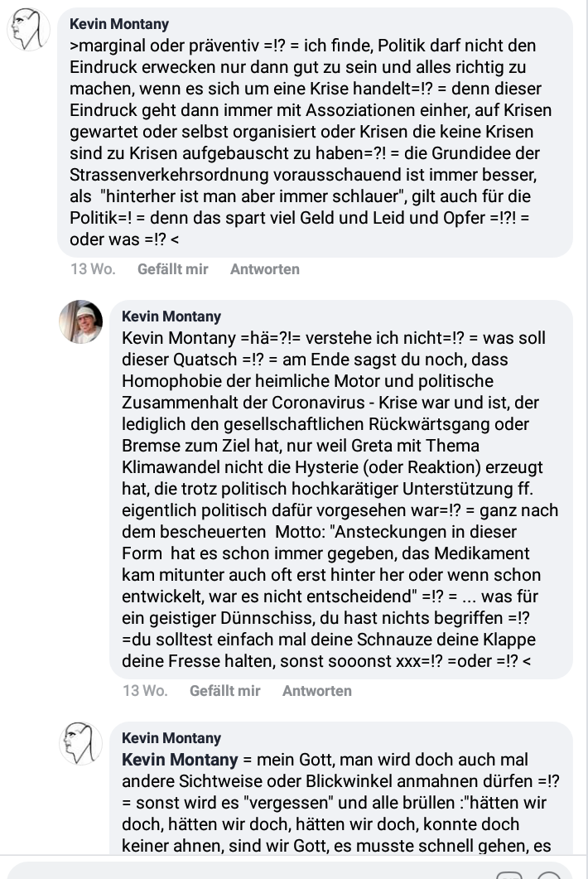This screenshot has height=879, width=588.
Task: Open Kevin Montany's profile from the top comment's author name
Action: click(118, 24)
